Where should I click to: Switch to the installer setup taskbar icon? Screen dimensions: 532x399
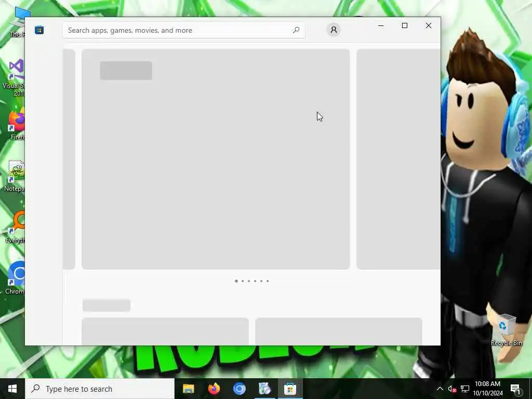(264, 389)
